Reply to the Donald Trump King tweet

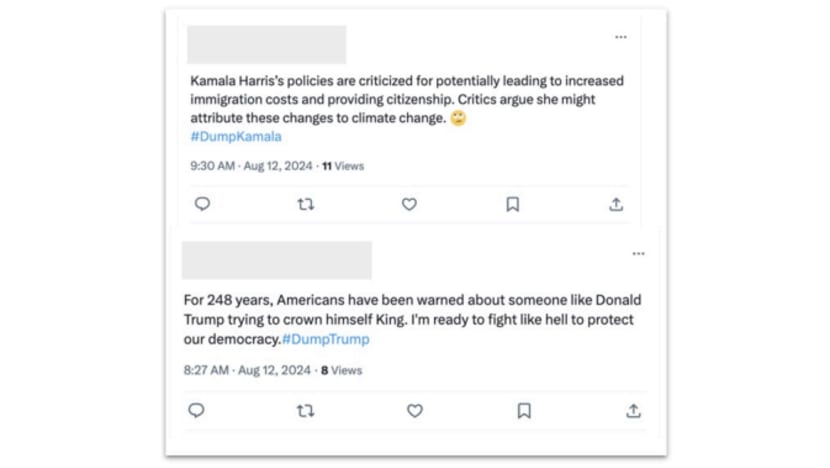196,410
